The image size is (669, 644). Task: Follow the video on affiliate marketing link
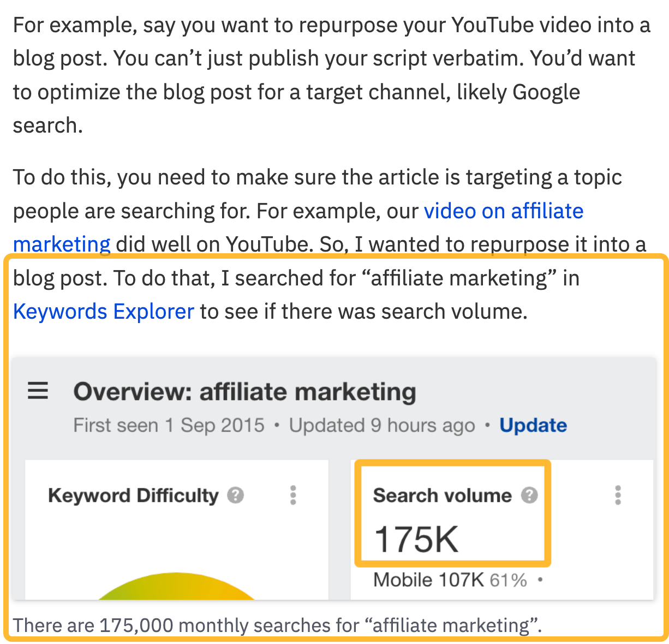(x=503, y=211)
